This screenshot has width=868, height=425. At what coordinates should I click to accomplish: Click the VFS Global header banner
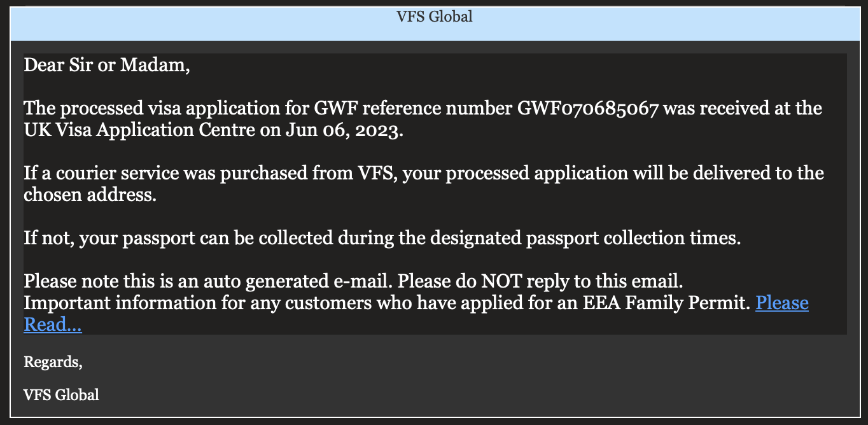pos(434,22)
